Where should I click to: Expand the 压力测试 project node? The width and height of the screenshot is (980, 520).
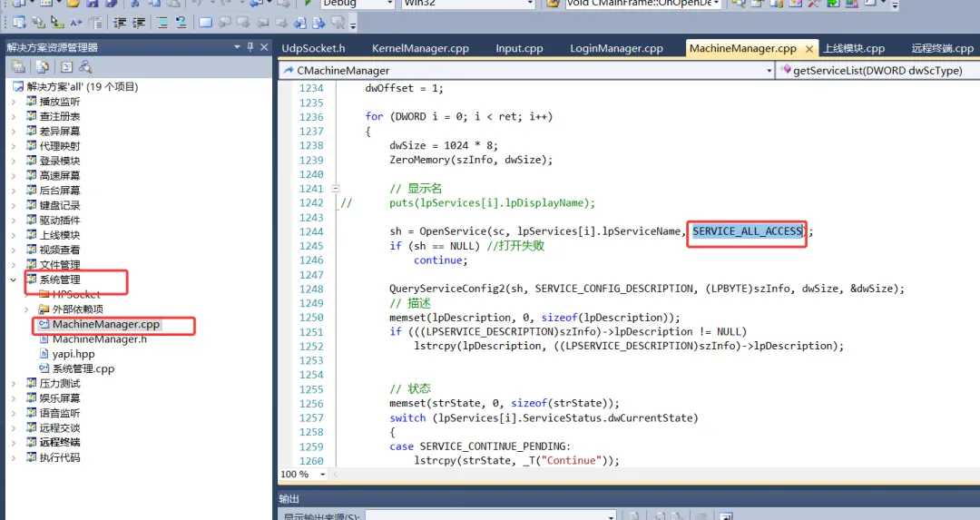[x=13, y=383]
